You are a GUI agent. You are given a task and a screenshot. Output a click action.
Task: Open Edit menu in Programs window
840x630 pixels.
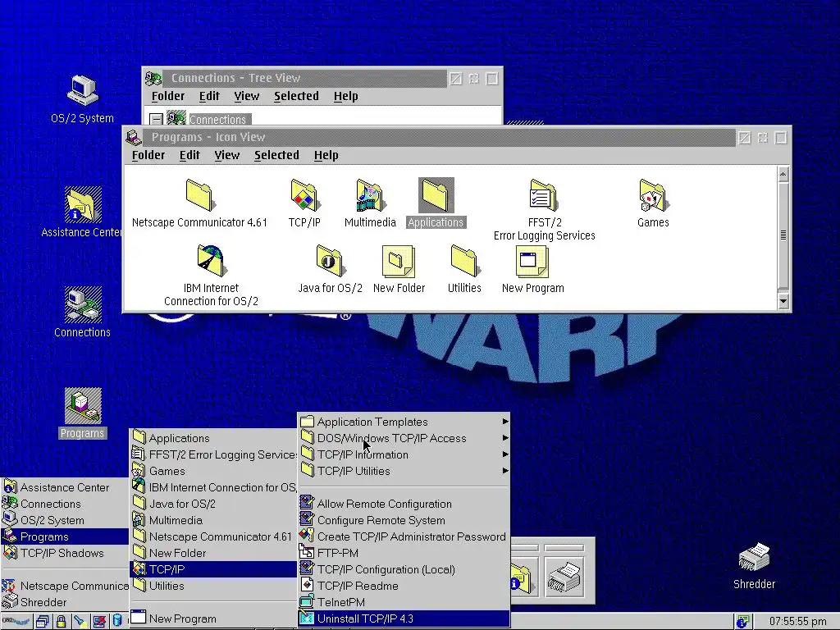pos(189,155)
